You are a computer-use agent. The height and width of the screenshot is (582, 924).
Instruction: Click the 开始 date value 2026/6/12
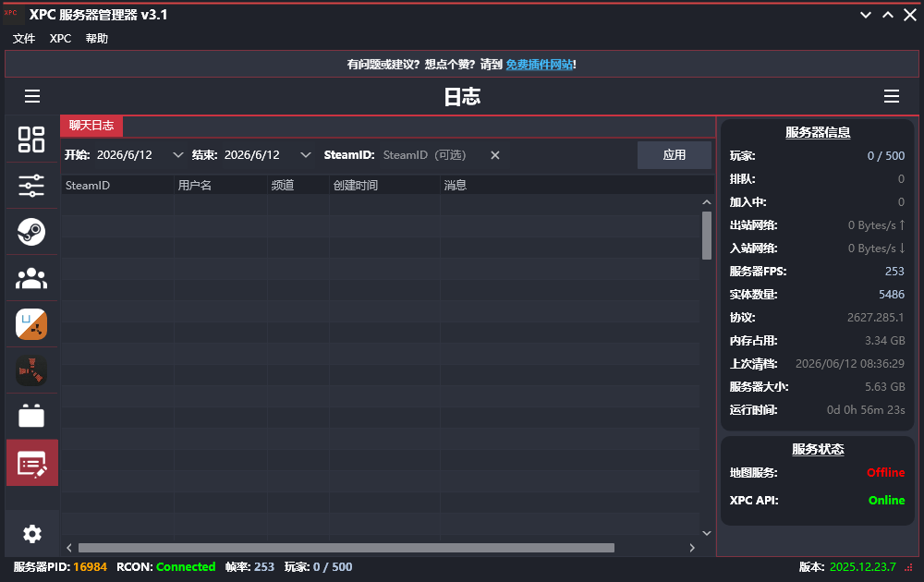125,155
